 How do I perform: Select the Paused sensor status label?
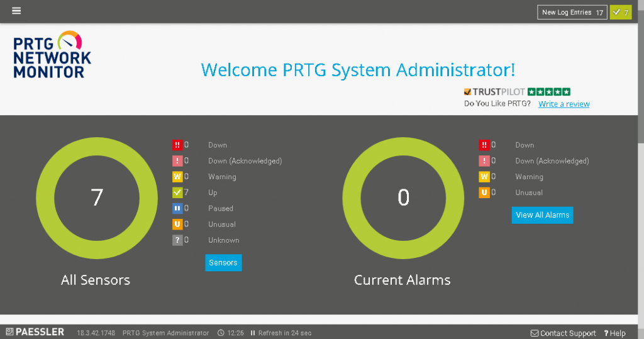(221, 208)
